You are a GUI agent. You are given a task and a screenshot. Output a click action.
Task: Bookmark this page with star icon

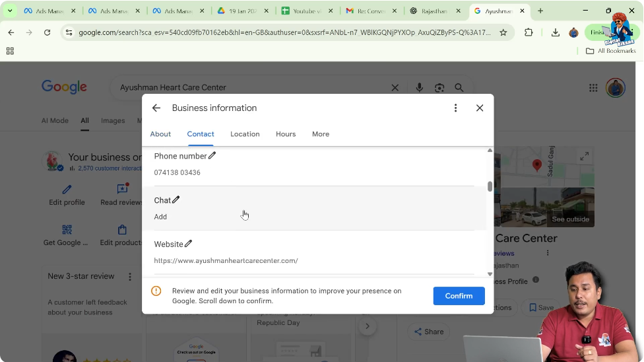tap(503, 32)
